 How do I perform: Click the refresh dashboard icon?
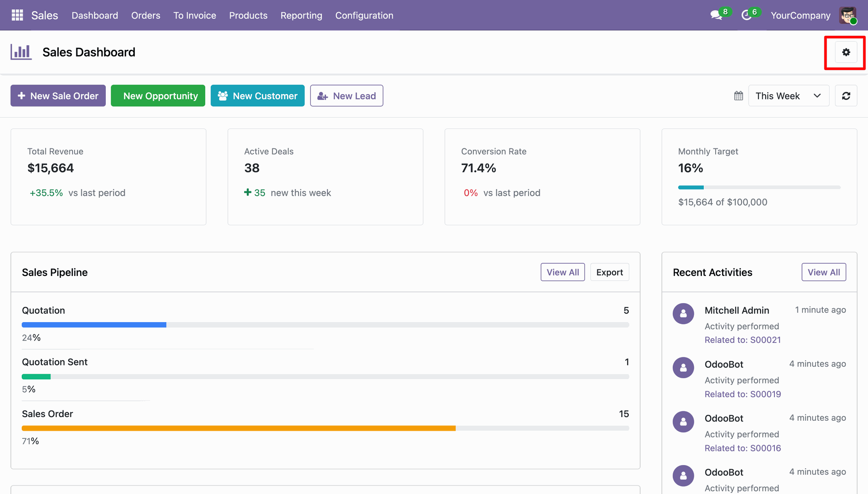pyautogui.click(x=846, y=96)
